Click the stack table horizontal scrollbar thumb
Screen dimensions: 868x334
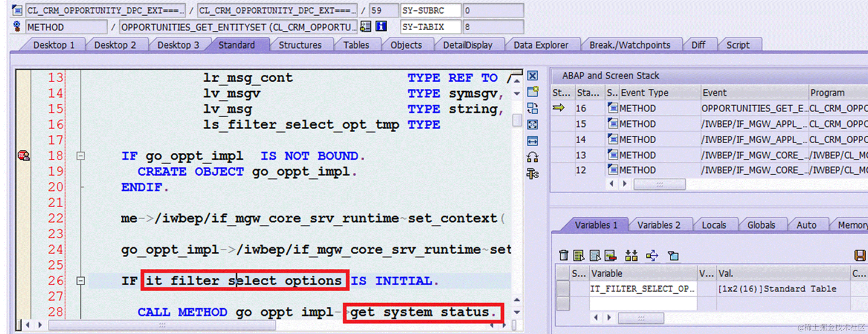click(x=660, y=184)
